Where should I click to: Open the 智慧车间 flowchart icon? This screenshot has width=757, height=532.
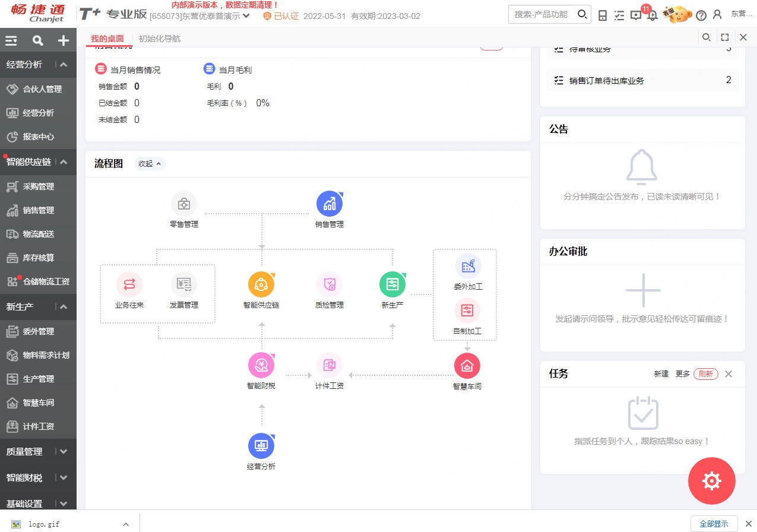467,365
